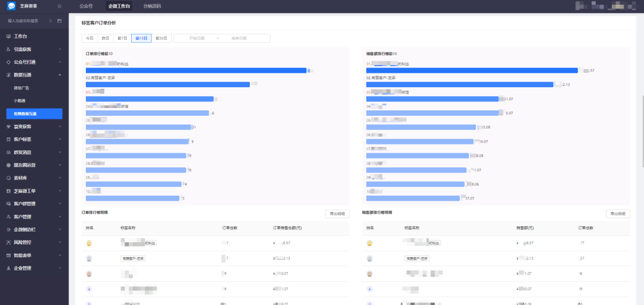The image size is (644, 305).
Task: Click gold medal in 订单排行榜明细 table
Action: point(89,243)
